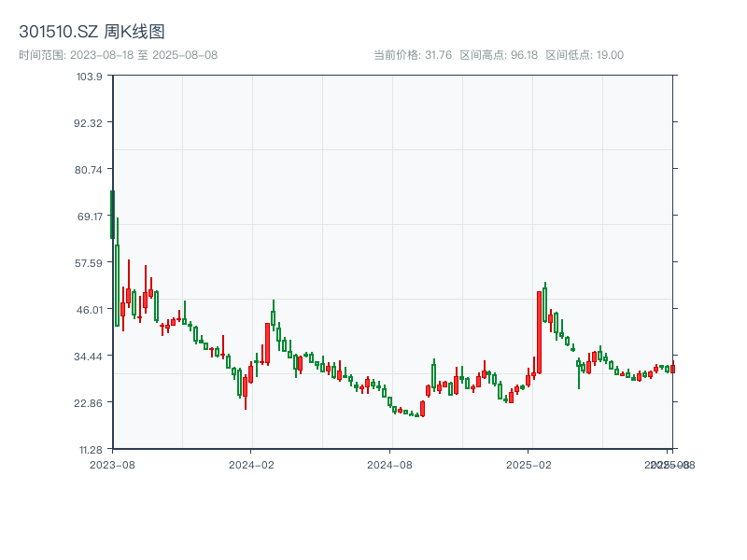Click the 2023-08 x-axis label
The width and height of the screenshot is (747, 560).
[x=113, y=463]
